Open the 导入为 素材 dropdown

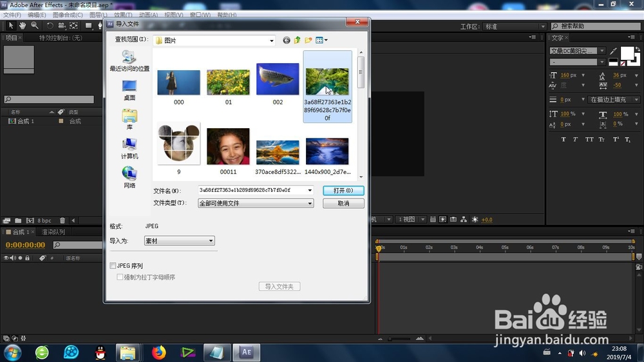coord(180,241)
